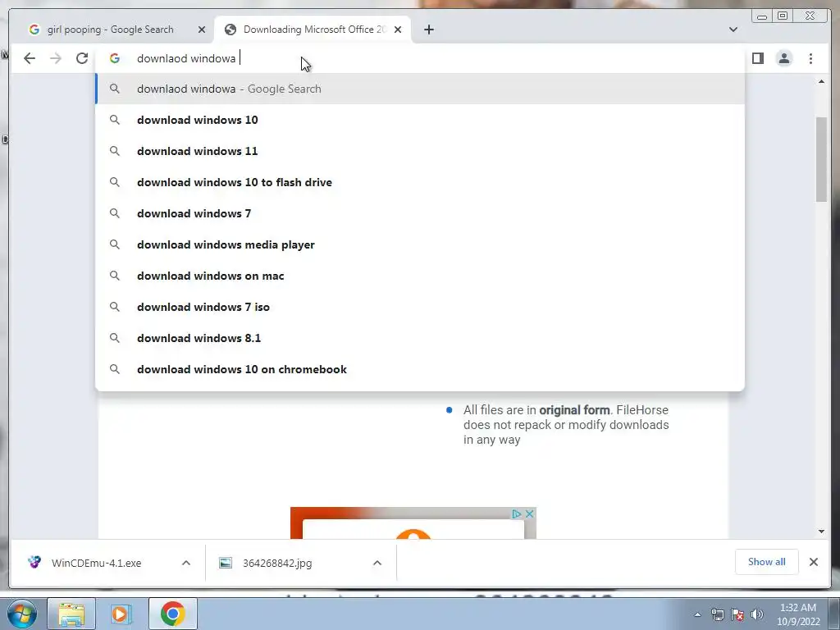Expand options for 364268842.jpg download
Screen dimensions: 840x630
377,563
